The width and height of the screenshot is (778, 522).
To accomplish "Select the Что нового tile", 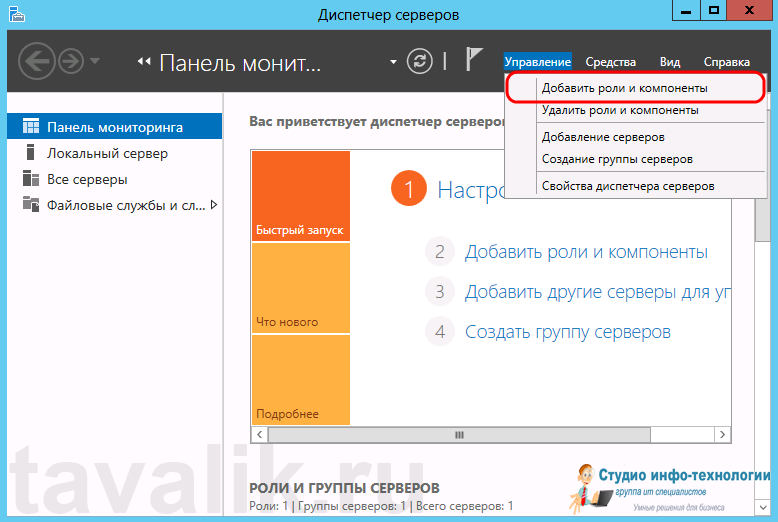I will 300,288.
